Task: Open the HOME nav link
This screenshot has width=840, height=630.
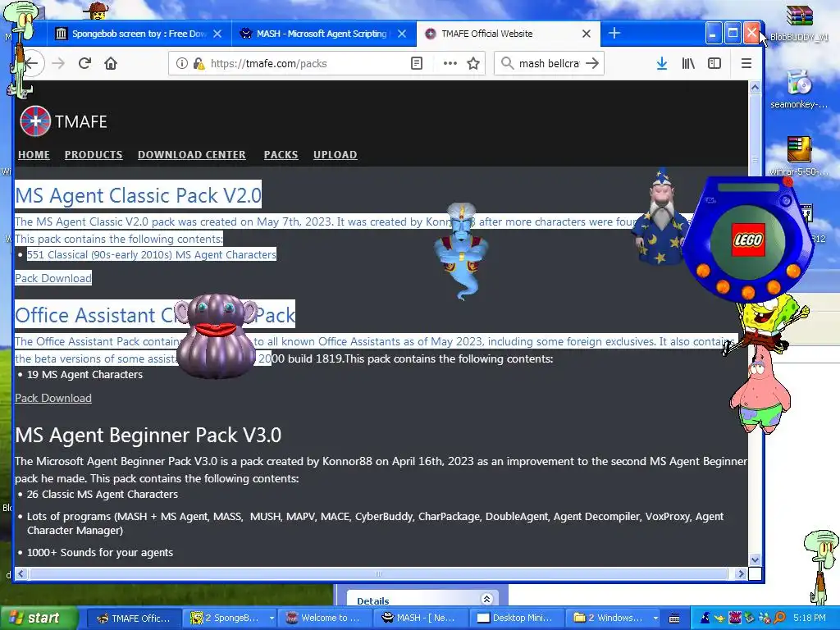Action: coord(34,155)
